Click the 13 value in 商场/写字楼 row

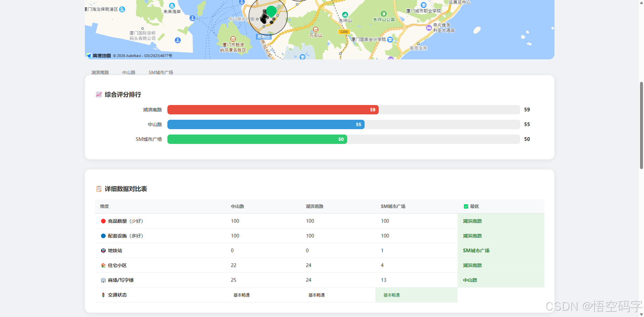[383, 280]
